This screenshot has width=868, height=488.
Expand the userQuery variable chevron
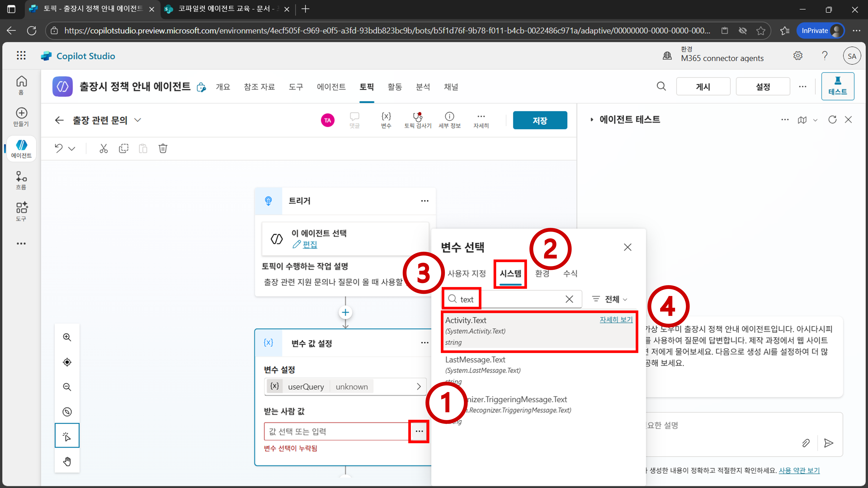(419, 387)
